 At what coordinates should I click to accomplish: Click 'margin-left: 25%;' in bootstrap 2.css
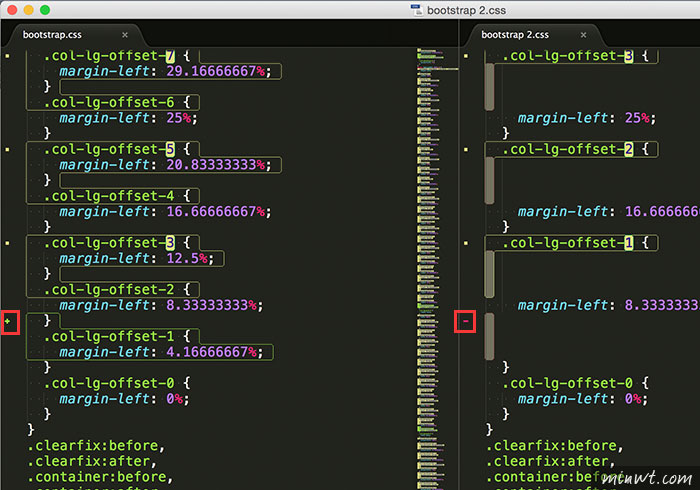587,118
